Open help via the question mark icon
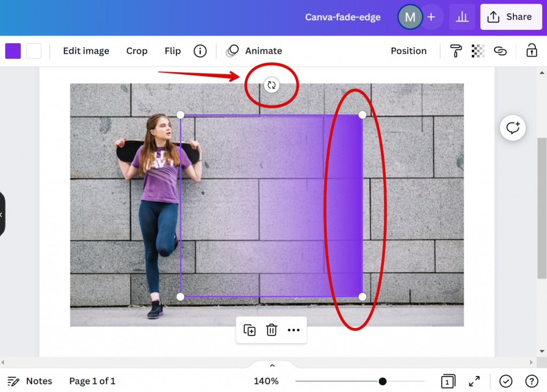The image size is (547, 392). pos(532,381)
